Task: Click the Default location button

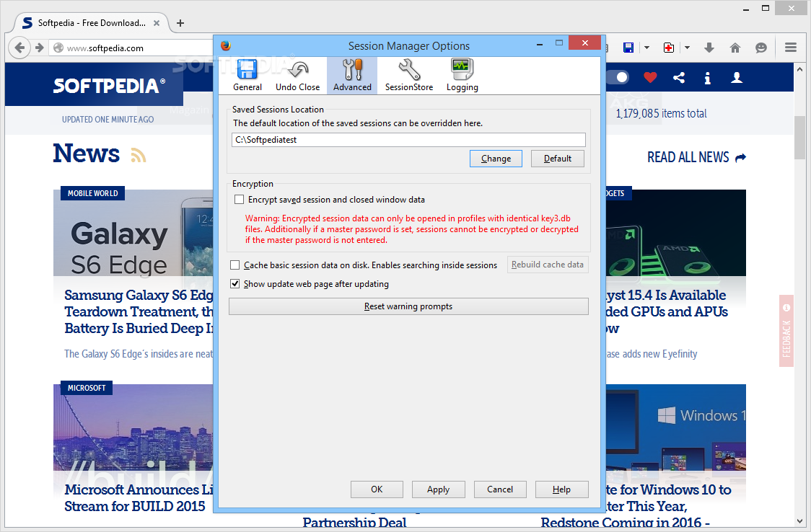Action: click(558, 159)
